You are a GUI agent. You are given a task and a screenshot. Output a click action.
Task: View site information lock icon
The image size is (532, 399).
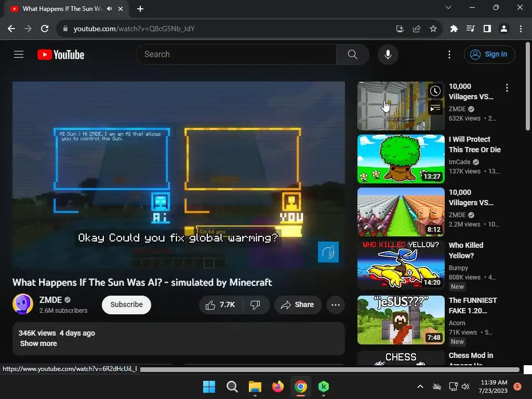[65, 29]
